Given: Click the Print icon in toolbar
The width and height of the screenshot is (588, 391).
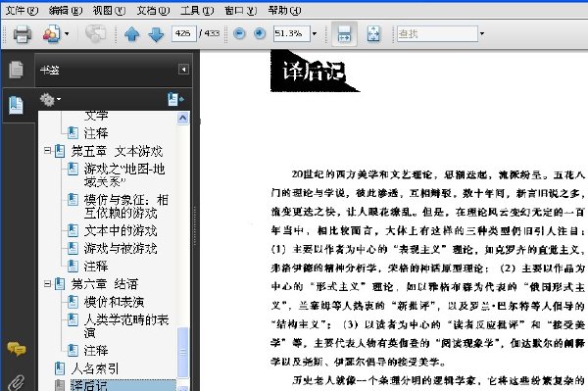Looking at the screenshot, I should click(23, 34).
